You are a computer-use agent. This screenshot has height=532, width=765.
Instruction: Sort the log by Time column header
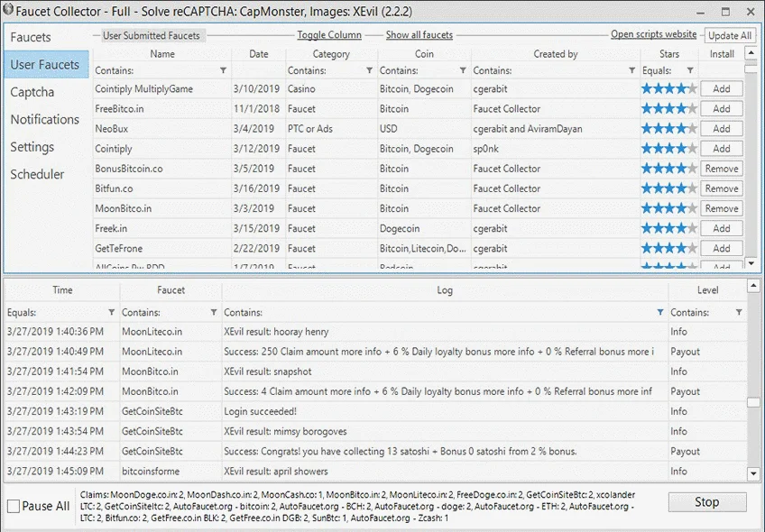(x=62, y=290)
